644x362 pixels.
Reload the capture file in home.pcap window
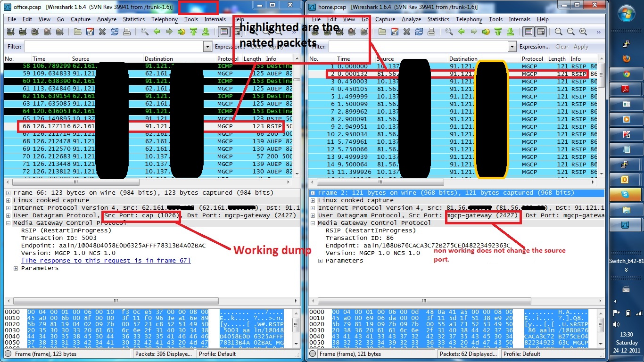(x=419, y=32)
